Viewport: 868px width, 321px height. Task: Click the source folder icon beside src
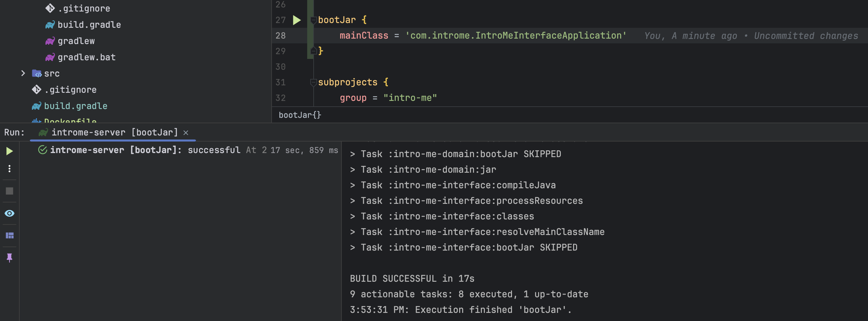coord(37,73)
